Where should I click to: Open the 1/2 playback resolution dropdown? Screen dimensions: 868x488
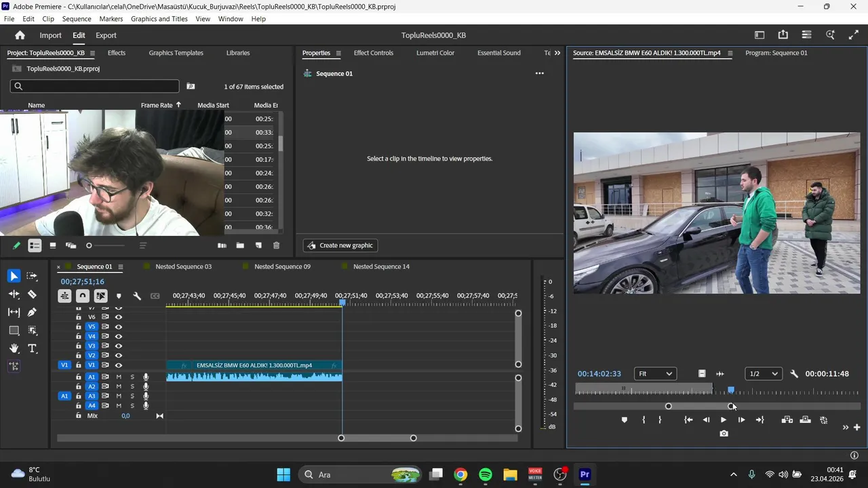tap(763, 373)
